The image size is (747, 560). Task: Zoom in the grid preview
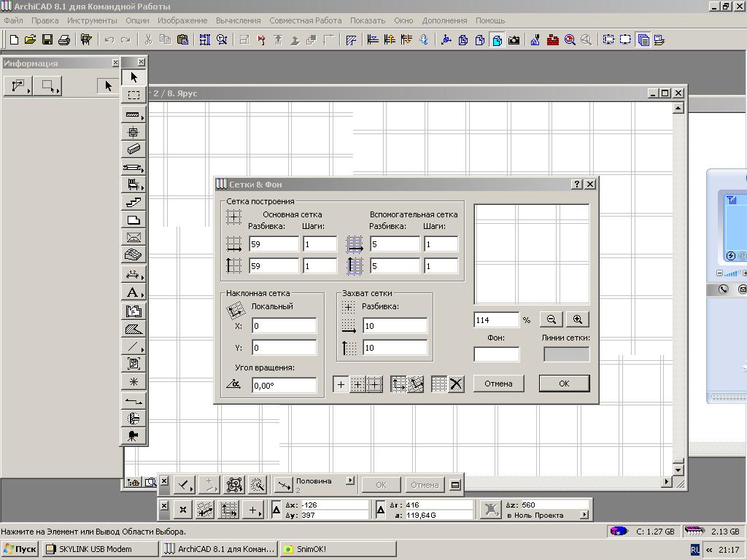tap(578, 319)
